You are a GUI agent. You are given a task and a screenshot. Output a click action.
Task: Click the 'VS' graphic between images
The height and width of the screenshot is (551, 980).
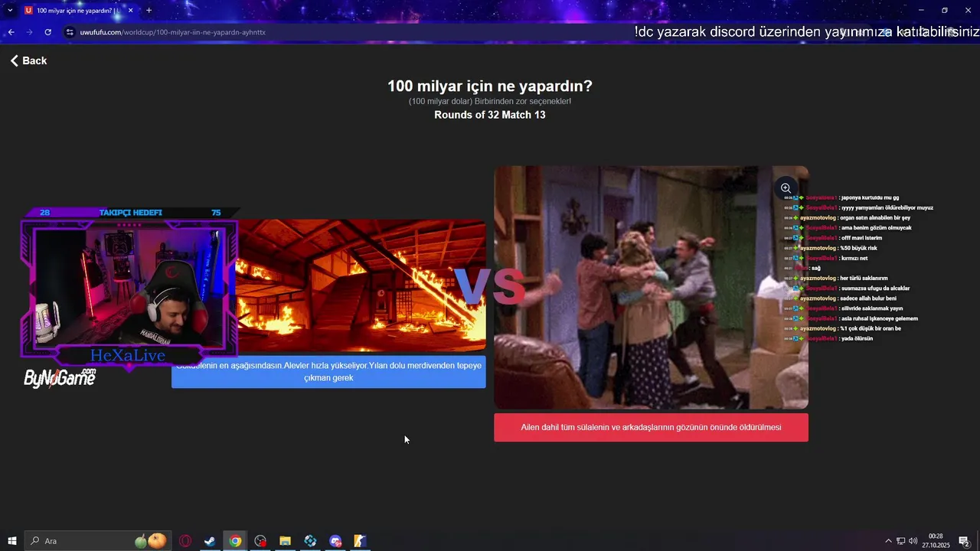pyautogui.click(x=490, y=288)
